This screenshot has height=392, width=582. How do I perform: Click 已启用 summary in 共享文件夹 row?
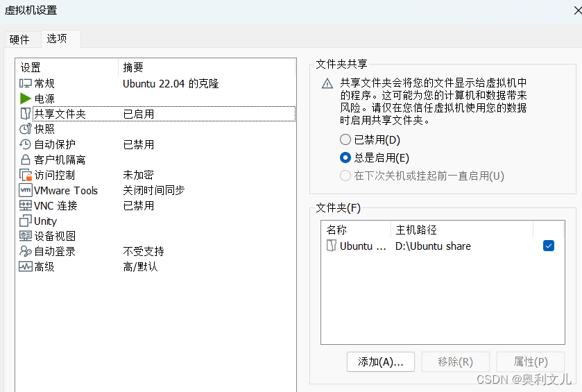(139, 114)
